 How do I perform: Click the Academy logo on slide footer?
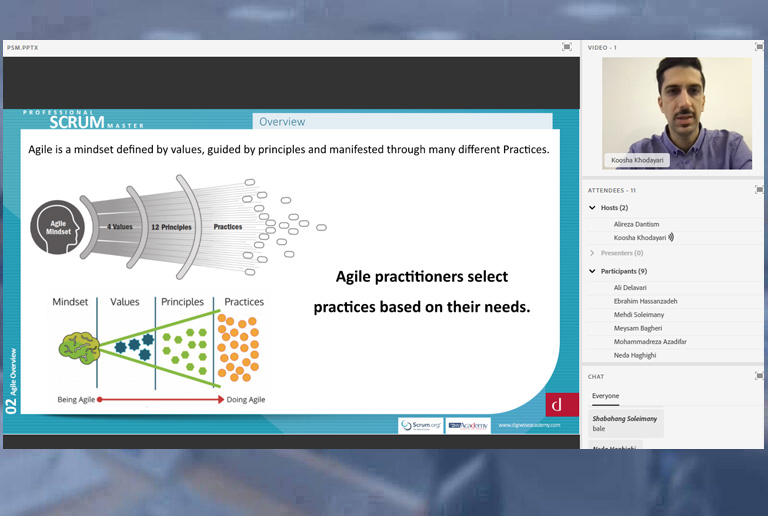point(468,425)
